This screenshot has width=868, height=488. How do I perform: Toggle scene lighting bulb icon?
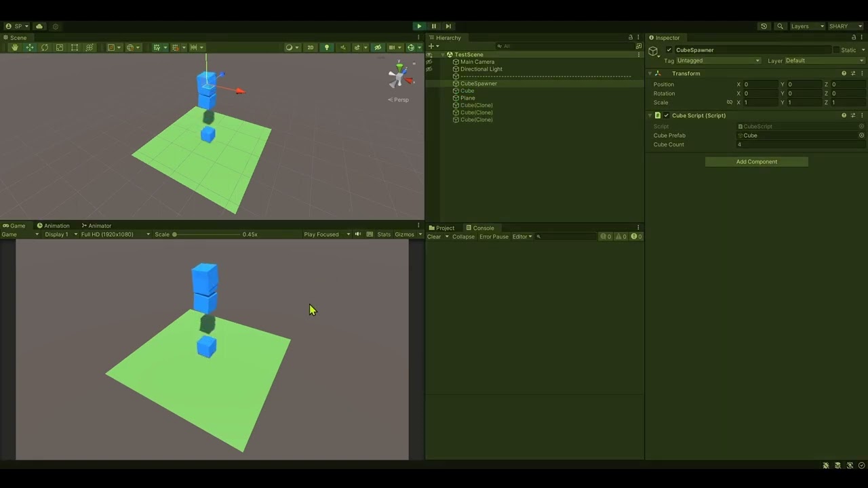[327, 47]
